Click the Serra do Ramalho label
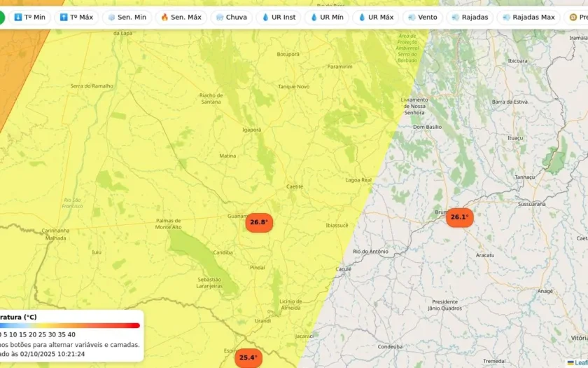The width and height of the screenshot is (588, 368). click(92, 86)
